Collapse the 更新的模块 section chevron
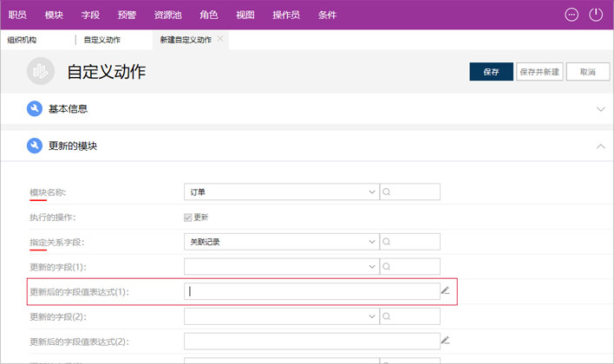Viewport: 614px width, 364px height. (600, 146)
